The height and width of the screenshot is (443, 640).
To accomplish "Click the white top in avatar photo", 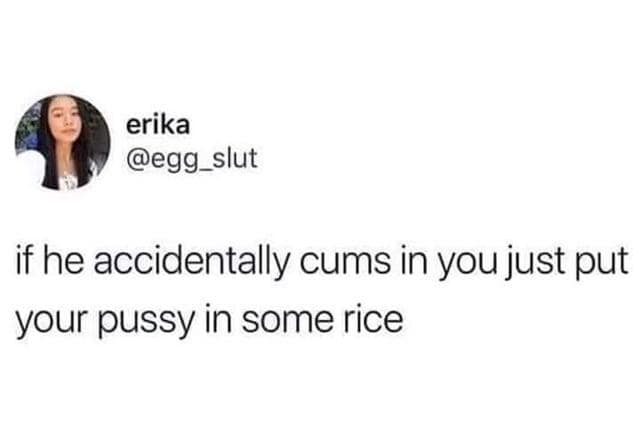I will click(68, 180).
